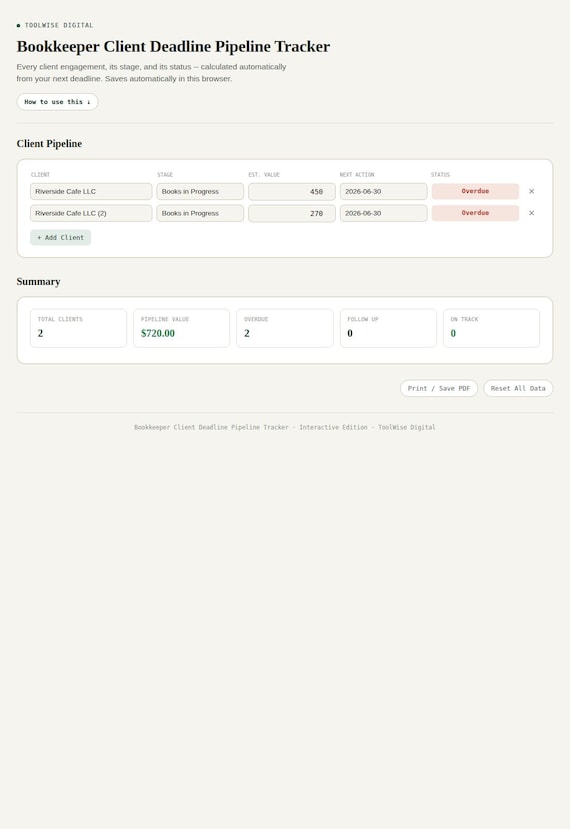This screenshot has width=570, height=829.
Task: Remove the Riverside Cafe LLC (2) row
Action: (531, 213)
